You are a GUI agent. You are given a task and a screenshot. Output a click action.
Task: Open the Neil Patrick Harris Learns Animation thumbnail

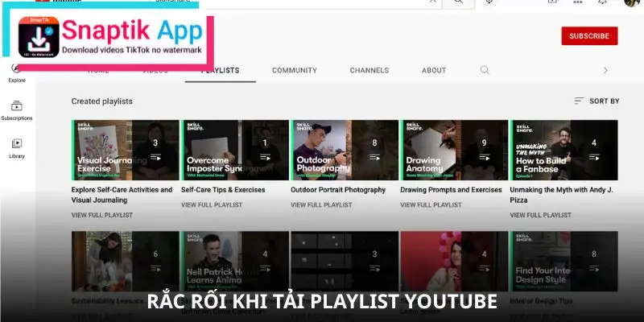click(x=235, y=261)
